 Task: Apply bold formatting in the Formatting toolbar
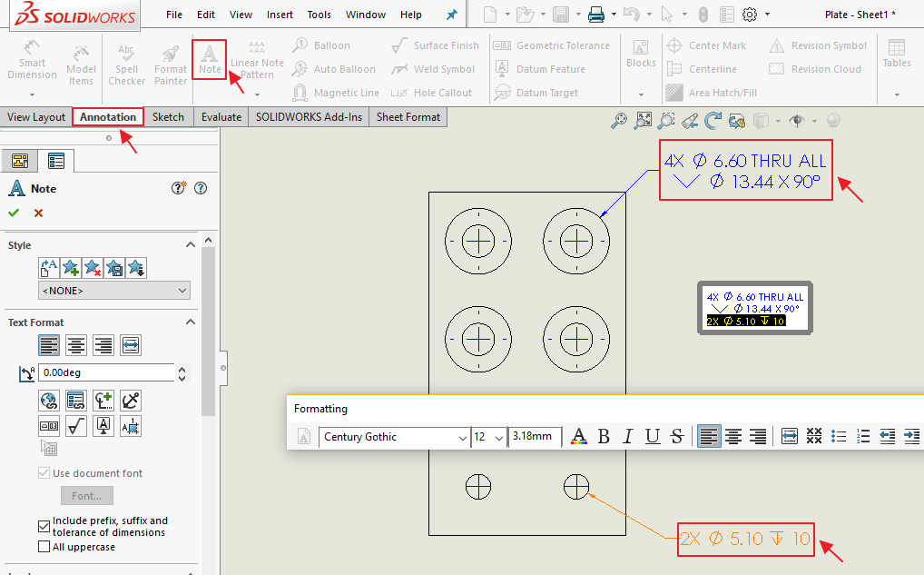[x=604, y=436]
